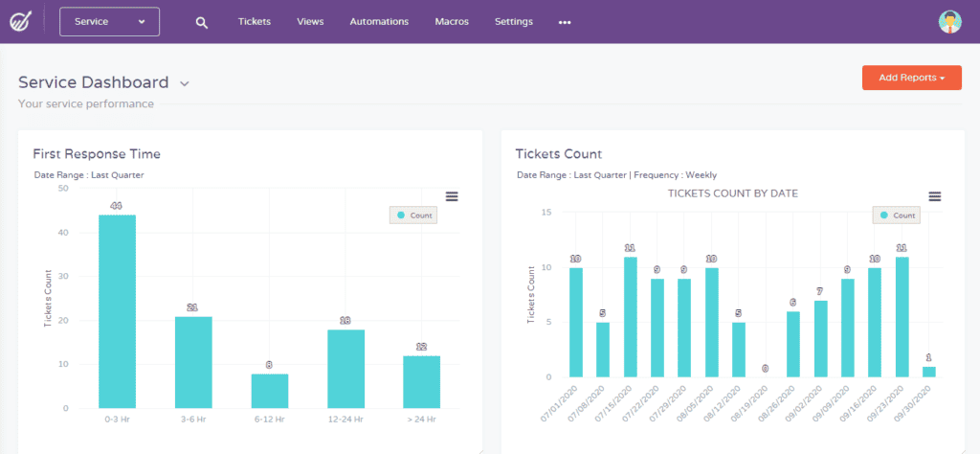
Task: Click the 07/15/2020 bar in Tickets Count
Action: [630, 317]
